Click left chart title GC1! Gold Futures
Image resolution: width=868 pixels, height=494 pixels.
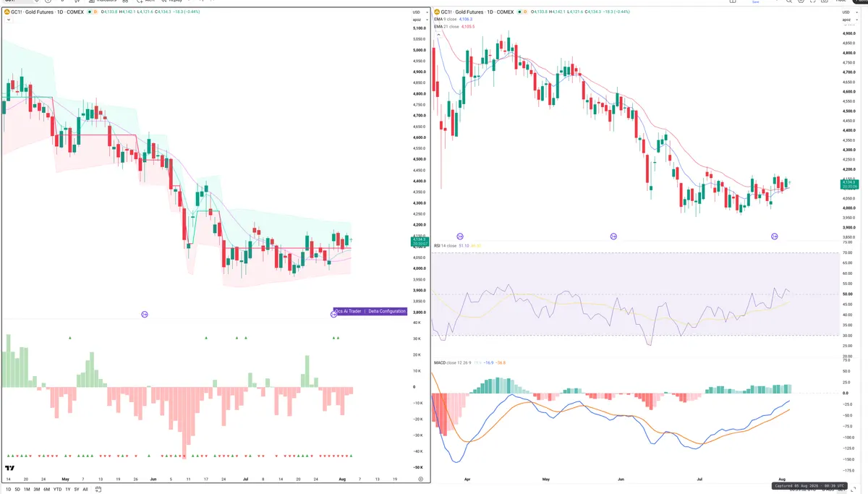pyautogui.click(x=47, y=12)
